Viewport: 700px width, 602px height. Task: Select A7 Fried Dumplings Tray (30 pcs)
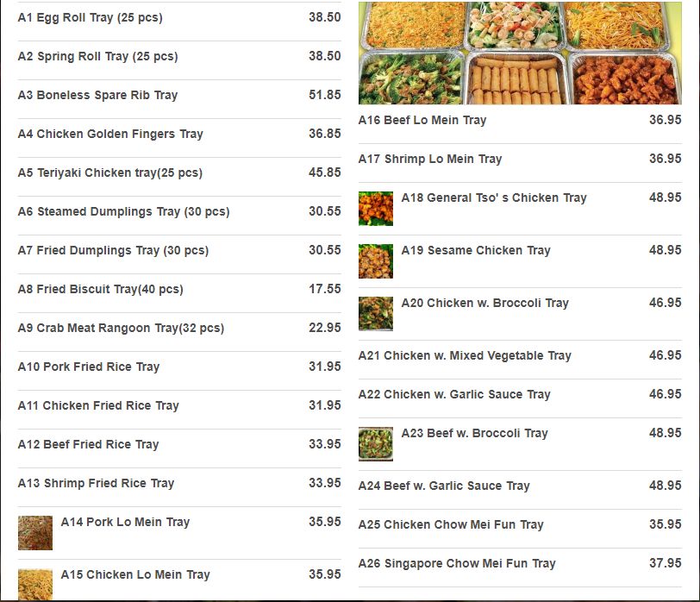[x=114, y=250]
